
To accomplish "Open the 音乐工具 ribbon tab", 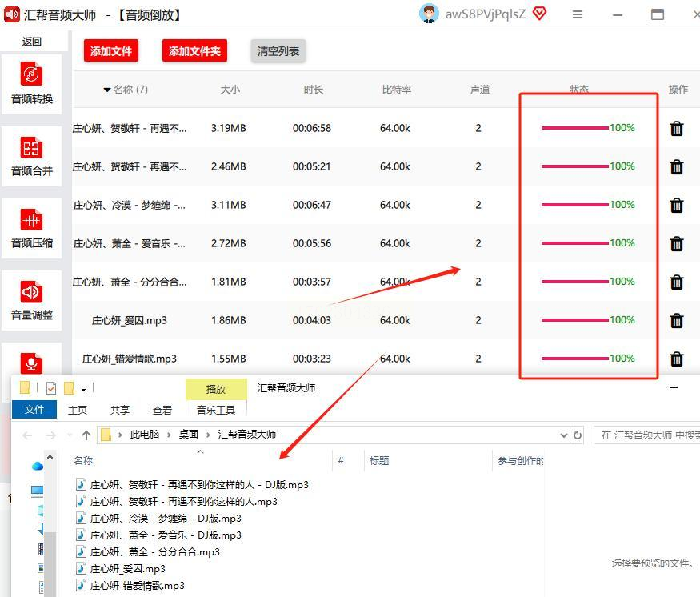I will [x=216, y=410].
